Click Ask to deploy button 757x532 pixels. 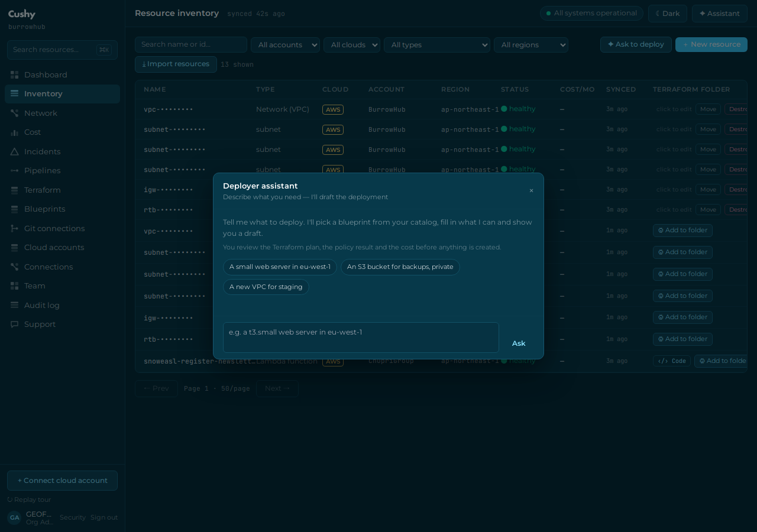[636, 45]
